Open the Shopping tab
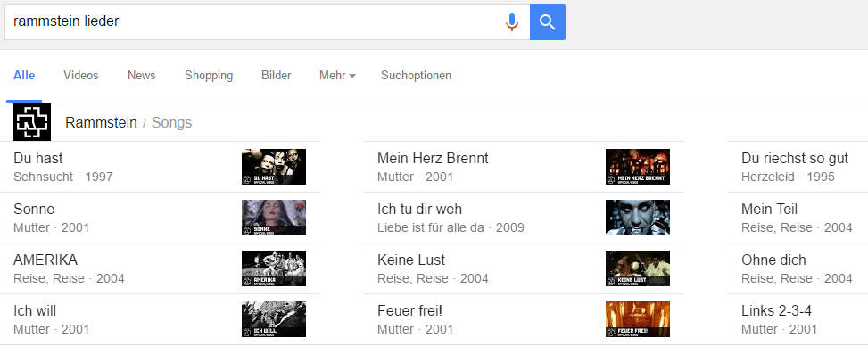This screenshot has width=868, height=346. pyautogui.click(x=209, y=75)
